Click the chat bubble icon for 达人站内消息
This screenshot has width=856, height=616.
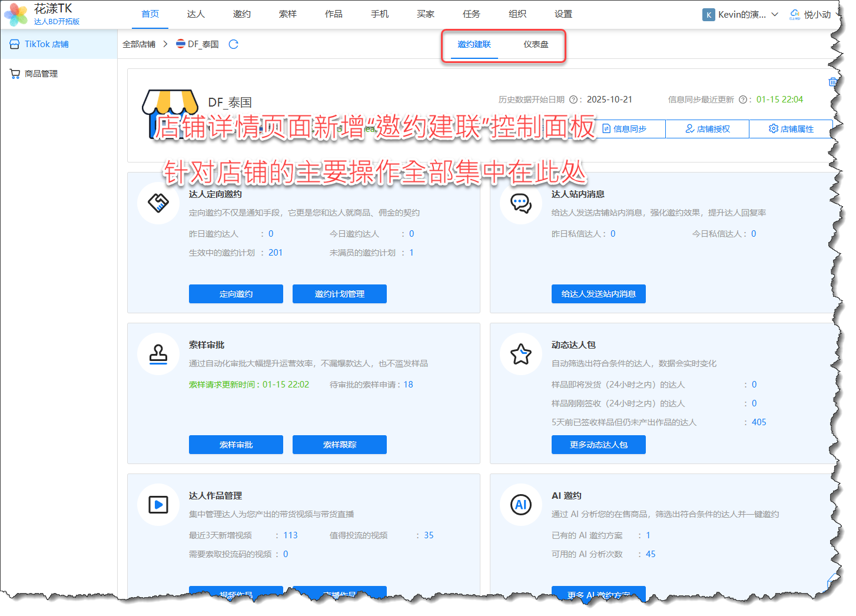521,203
